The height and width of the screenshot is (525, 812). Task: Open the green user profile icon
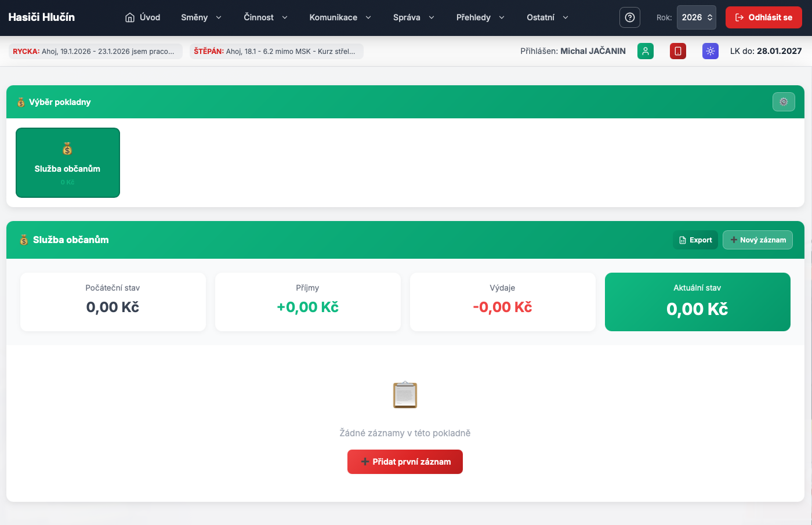[x=646, y=51]
